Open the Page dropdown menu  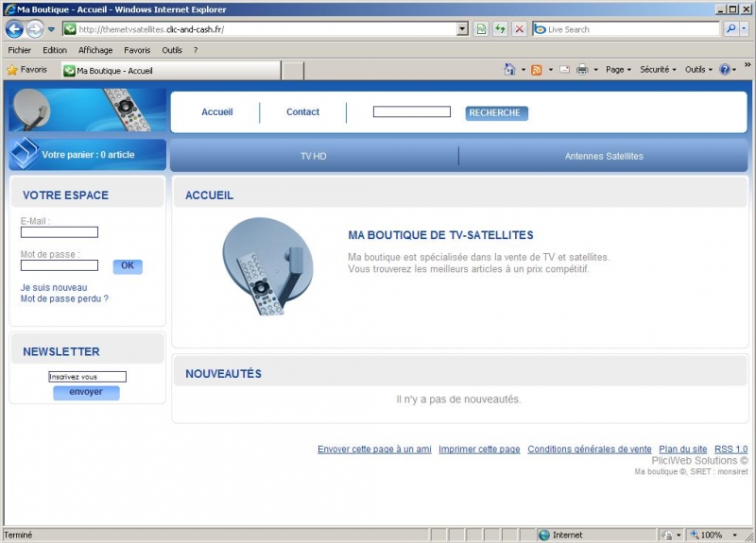coord(618,70)
